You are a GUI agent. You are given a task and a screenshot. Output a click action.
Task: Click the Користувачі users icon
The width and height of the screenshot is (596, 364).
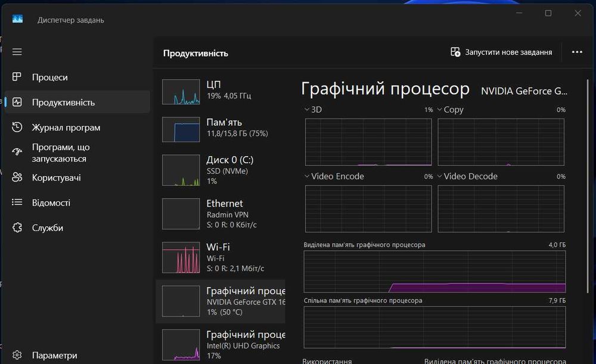[17, 178]
